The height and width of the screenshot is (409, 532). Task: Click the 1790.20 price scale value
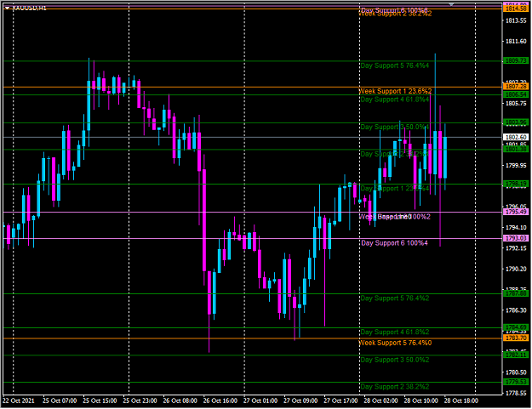(516, 269)
